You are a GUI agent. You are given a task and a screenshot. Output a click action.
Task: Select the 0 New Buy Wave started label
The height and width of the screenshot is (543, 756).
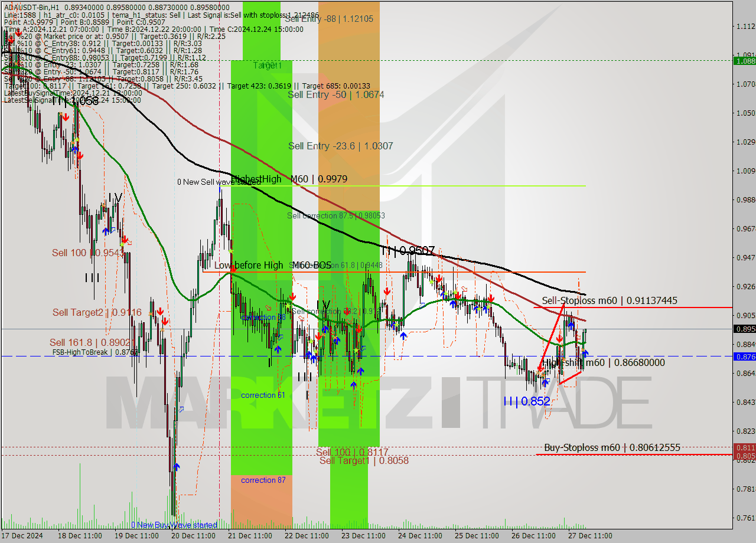coord(174,525)
